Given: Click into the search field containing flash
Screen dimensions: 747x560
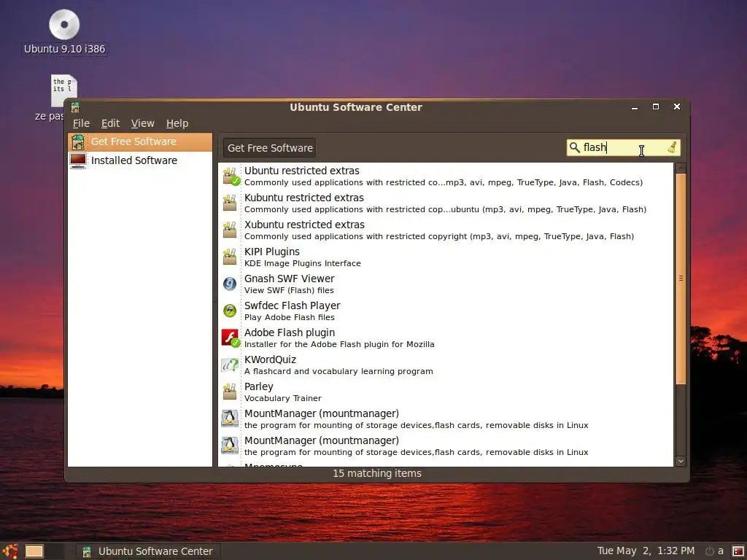Looking at the screenshot, I should coord(623,147).
